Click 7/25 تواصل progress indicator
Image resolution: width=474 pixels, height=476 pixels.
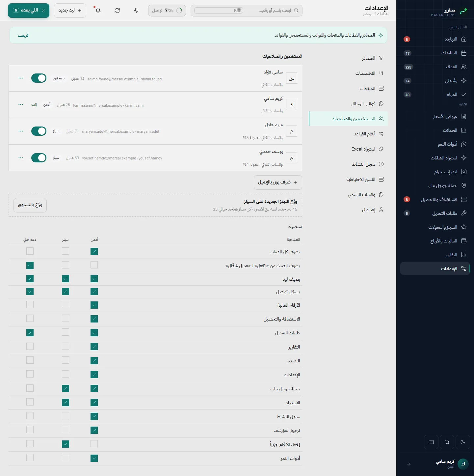[x=167, y=11]
